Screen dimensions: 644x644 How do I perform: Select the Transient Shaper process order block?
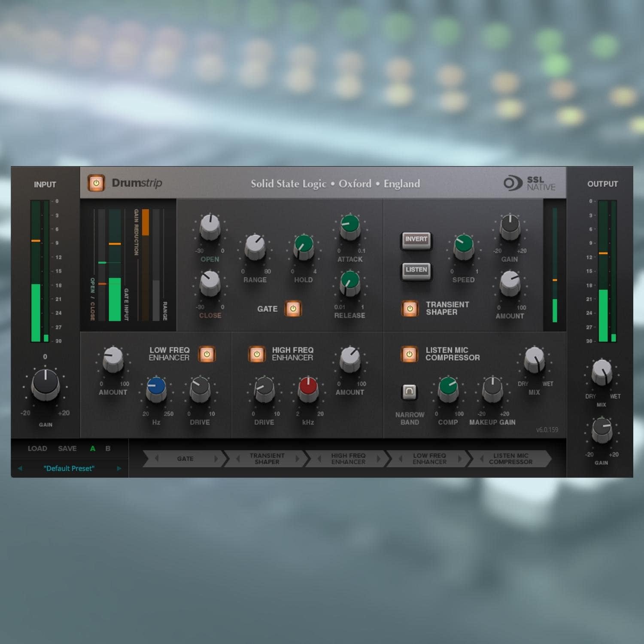pos(267,459)
